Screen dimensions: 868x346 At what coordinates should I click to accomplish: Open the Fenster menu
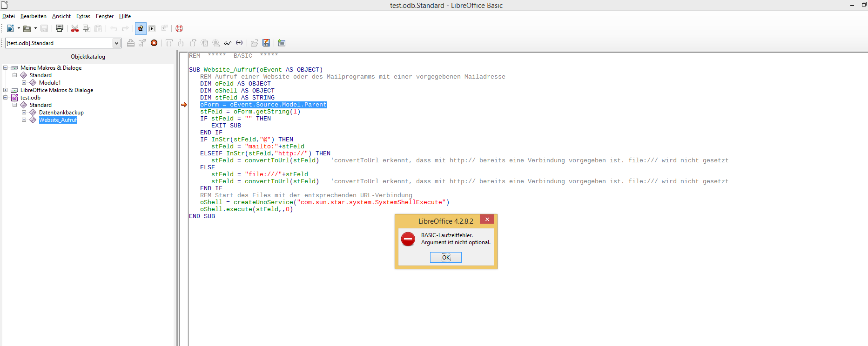[105, 16]
